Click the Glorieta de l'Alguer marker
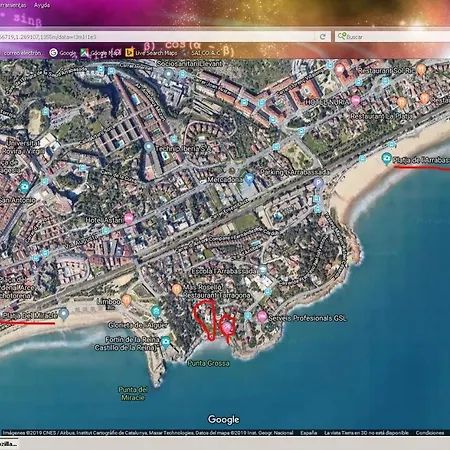Image resolution: width=450 pixels, height=450 pixels. (156, 312)
